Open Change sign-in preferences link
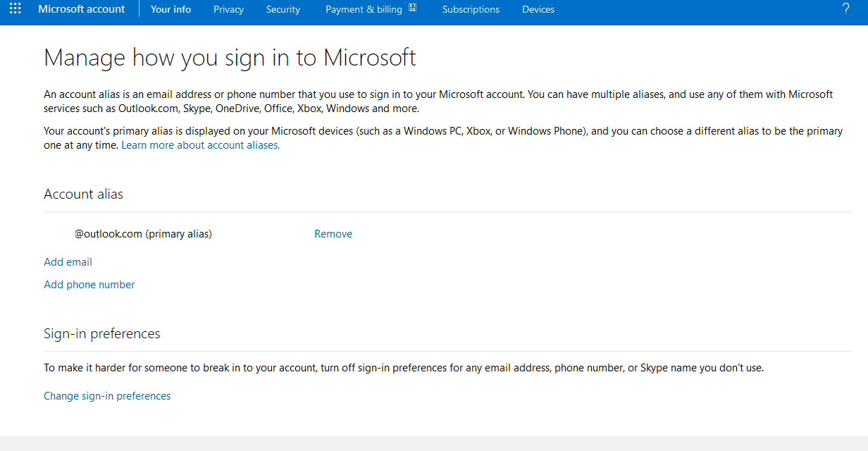868x451 pixels. coord(107,396)
